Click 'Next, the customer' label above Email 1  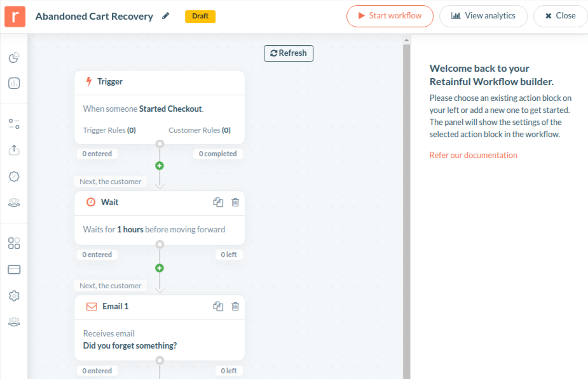[x=110, y=286]
